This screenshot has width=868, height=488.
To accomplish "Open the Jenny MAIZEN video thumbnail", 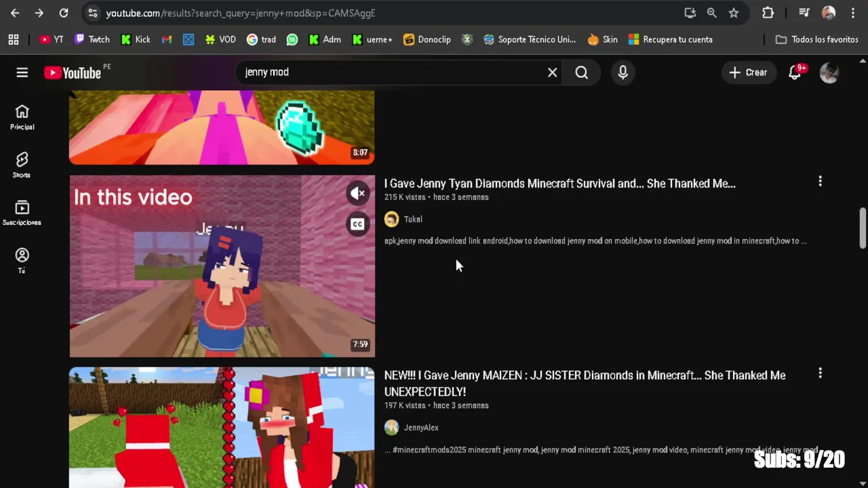I will click(x=222, y=428).
